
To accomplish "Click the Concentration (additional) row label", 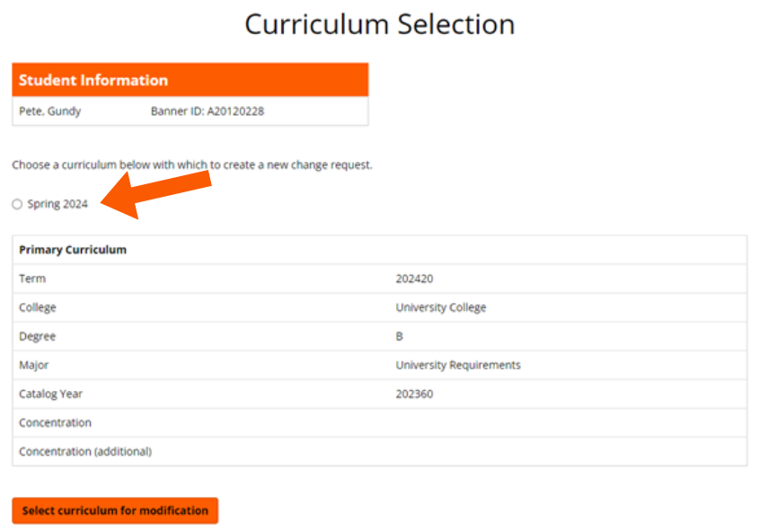I will tap(85, 451).
